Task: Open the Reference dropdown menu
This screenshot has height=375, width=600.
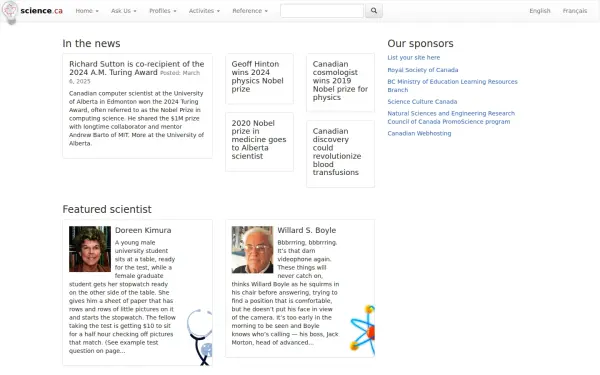Action: [x=250, y=11]
